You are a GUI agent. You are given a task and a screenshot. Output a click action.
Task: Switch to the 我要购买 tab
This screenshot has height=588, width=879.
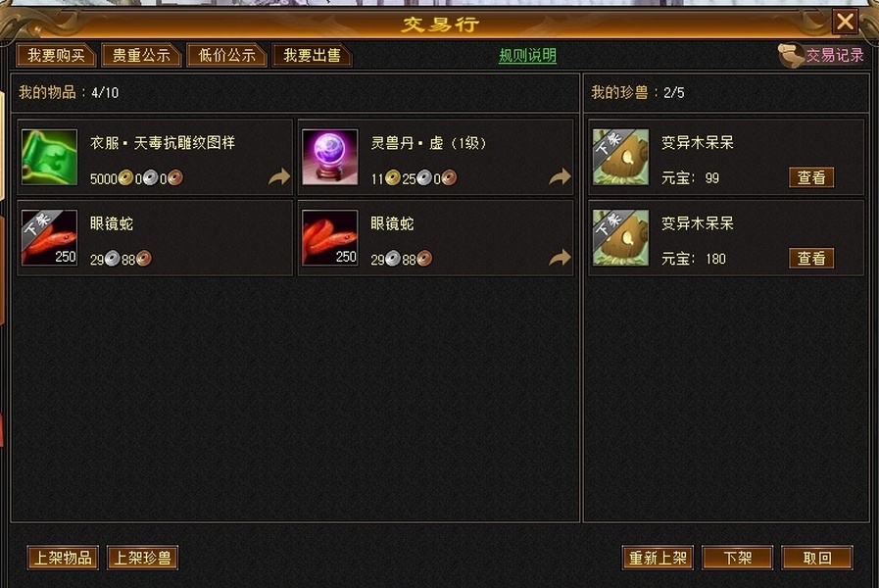point(56,55)
